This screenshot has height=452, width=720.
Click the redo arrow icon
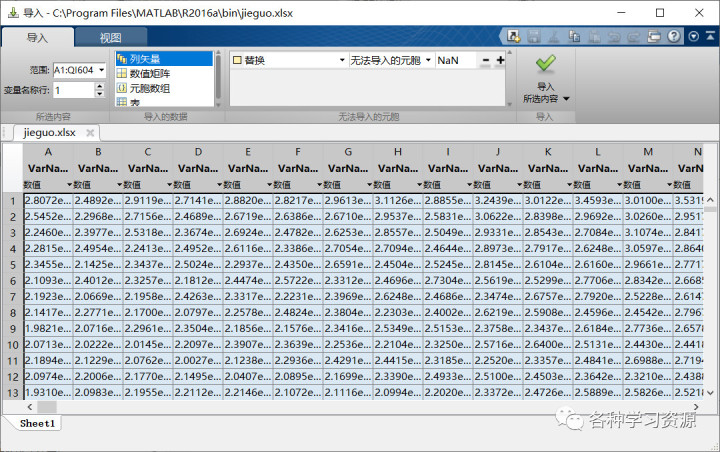634,37
